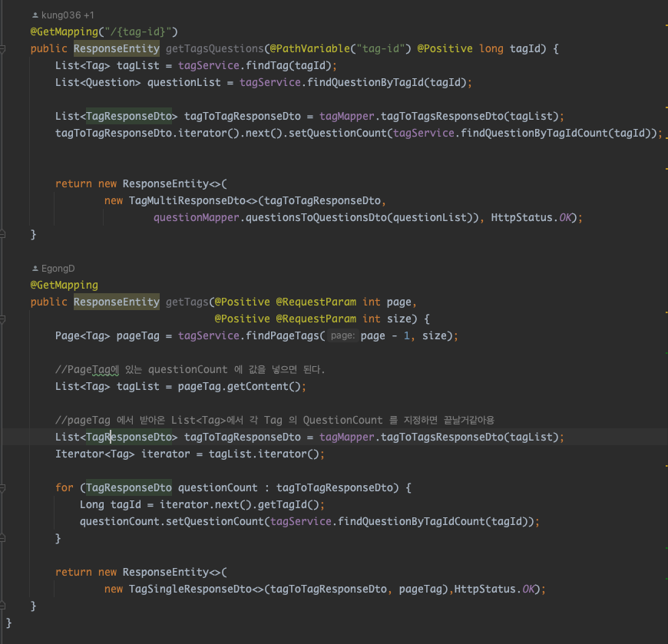Click the Iterator<Tag> type declaration

(95, 454)
